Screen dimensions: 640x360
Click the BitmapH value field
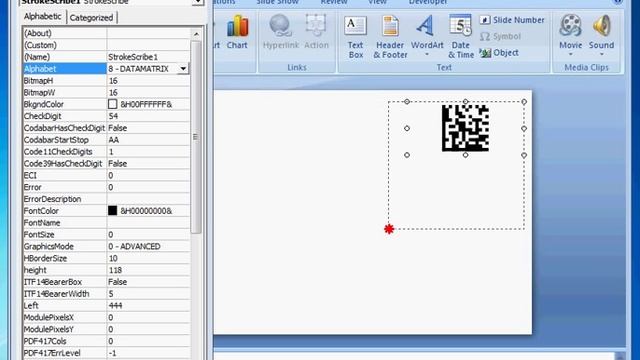(x=148, y=80)
